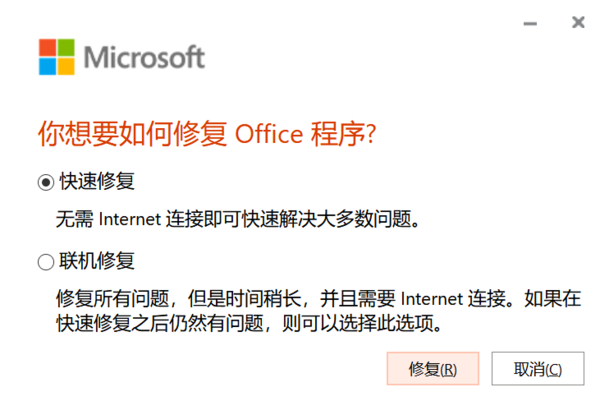Click the Microsoft wordmark text
600x401 pixels.
tap(145, 56)
